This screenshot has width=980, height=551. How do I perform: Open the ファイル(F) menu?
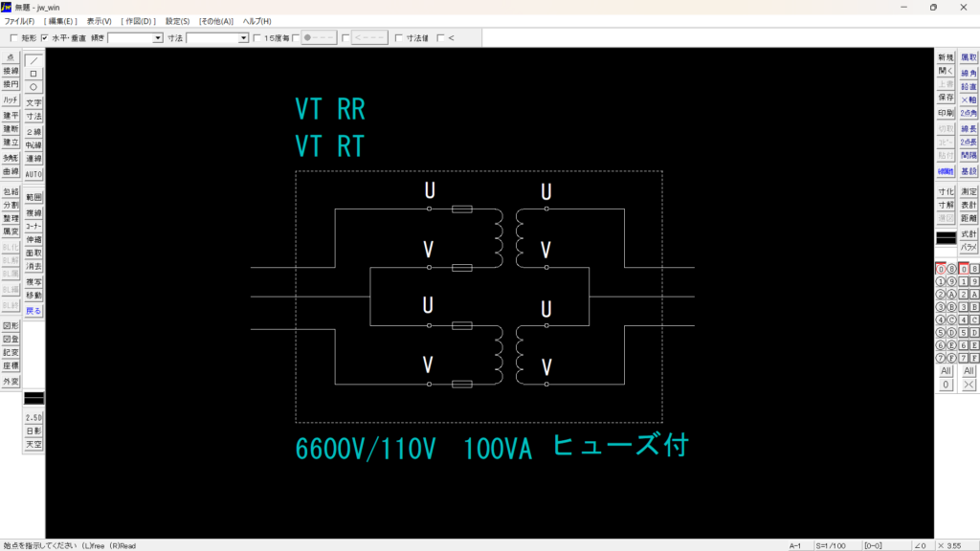click(19, 21)
